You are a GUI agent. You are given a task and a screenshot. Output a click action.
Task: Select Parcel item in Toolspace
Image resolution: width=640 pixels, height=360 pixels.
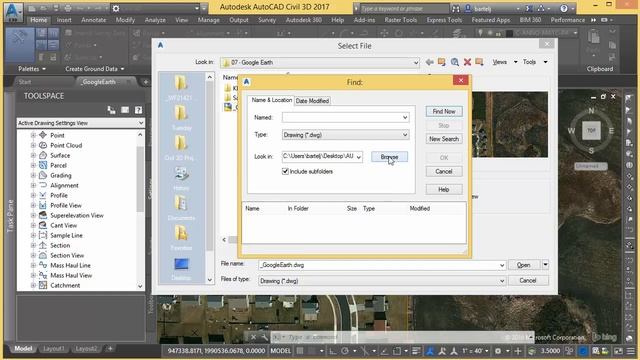tap(58, 165)
